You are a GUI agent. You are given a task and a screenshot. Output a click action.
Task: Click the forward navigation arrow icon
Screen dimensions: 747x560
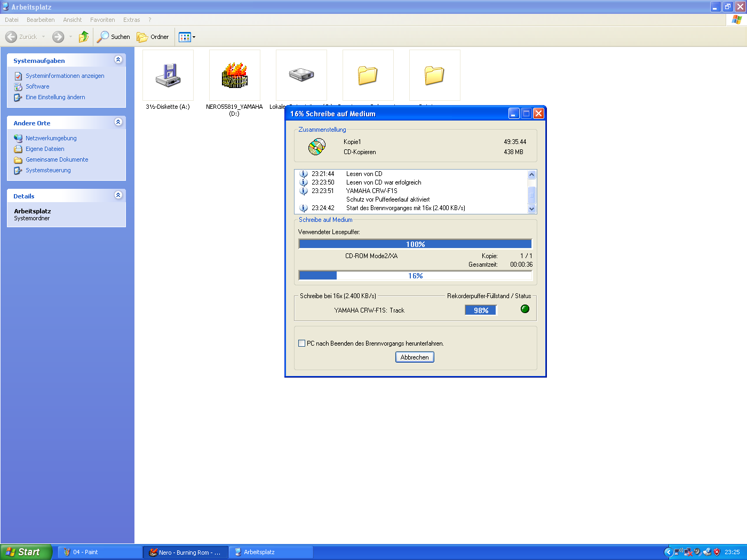point(58,37)
